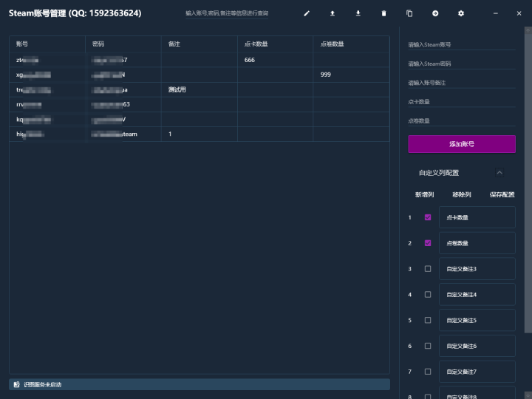Click the copy icon in toolbar
532x399 pixels.
409,13
